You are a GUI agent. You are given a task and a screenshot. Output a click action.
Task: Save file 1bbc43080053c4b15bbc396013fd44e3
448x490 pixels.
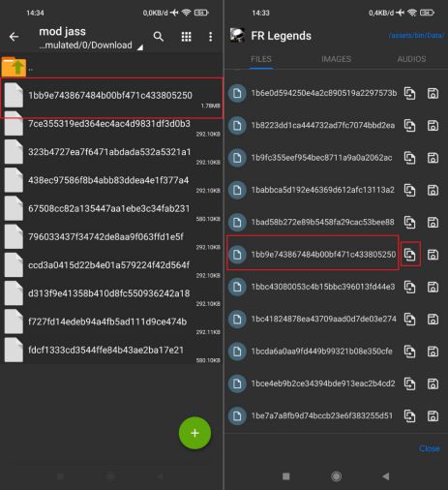click(x=433, y=287)
